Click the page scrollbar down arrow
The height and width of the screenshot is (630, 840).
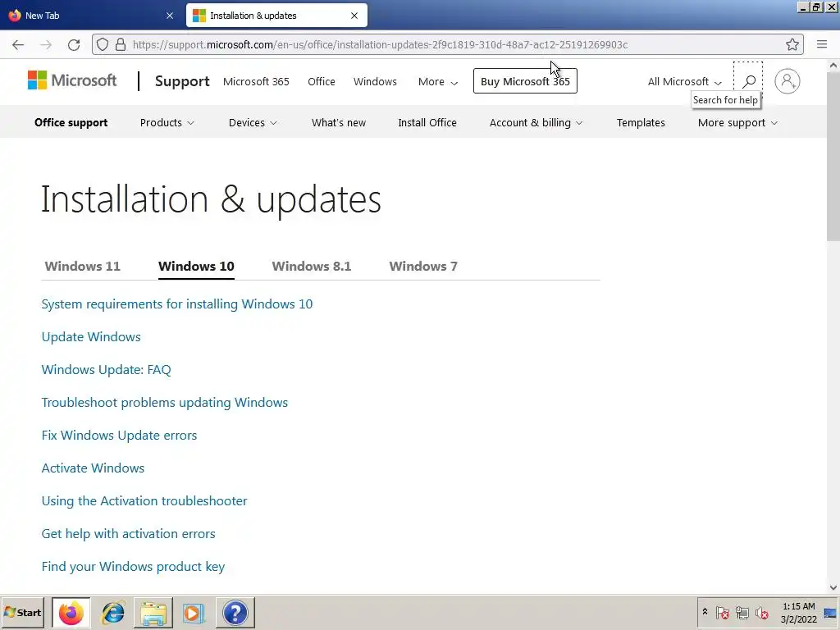[x=833, y=587]
